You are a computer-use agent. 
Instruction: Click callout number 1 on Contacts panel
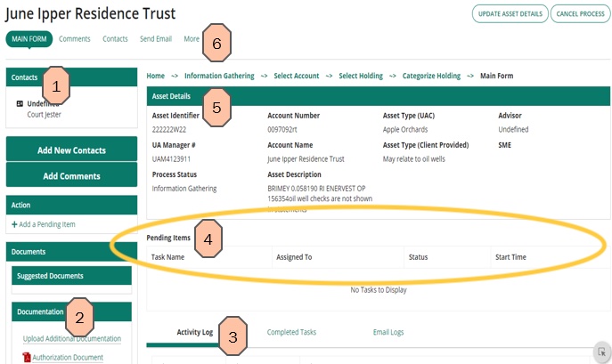(55, 85)
